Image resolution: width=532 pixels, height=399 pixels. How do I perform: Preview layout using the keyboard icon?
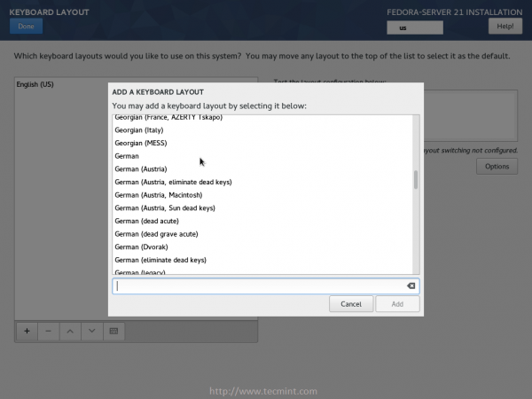point(113,331)
